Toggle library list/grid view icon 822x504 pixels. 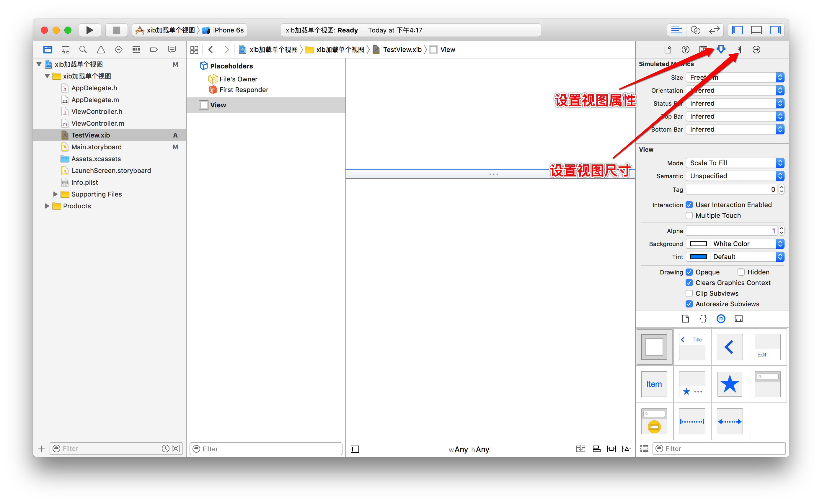click(644, 449)
